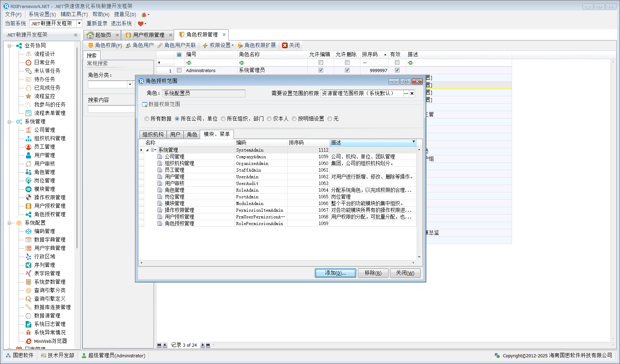Collapse the 系统管理 tree node in dialog
Image resolution: width=620 pixels, height=364 pixels.
[147, 150]
